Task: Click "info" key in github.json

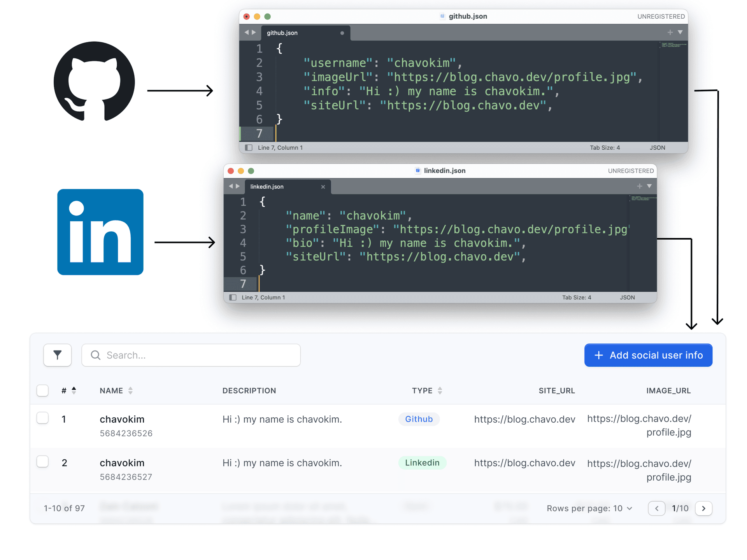Action: pos(324,91)
